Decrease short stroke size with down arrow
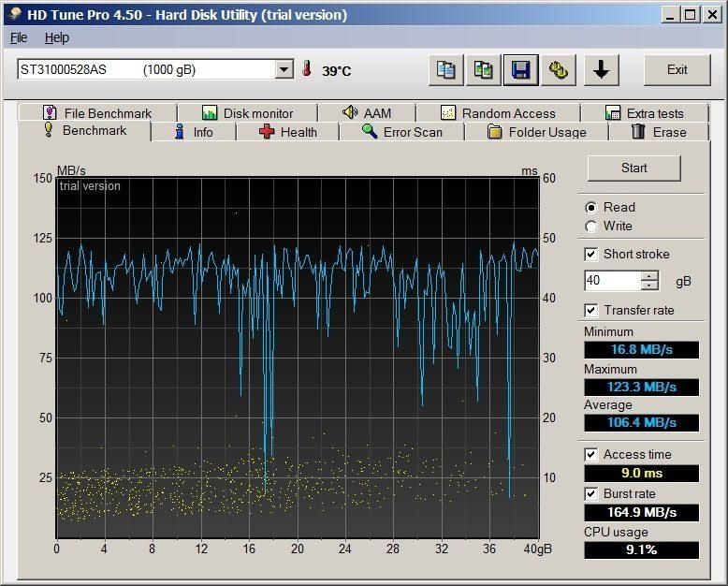Viewport: 728px width, 586px height. tap(649, 286)
